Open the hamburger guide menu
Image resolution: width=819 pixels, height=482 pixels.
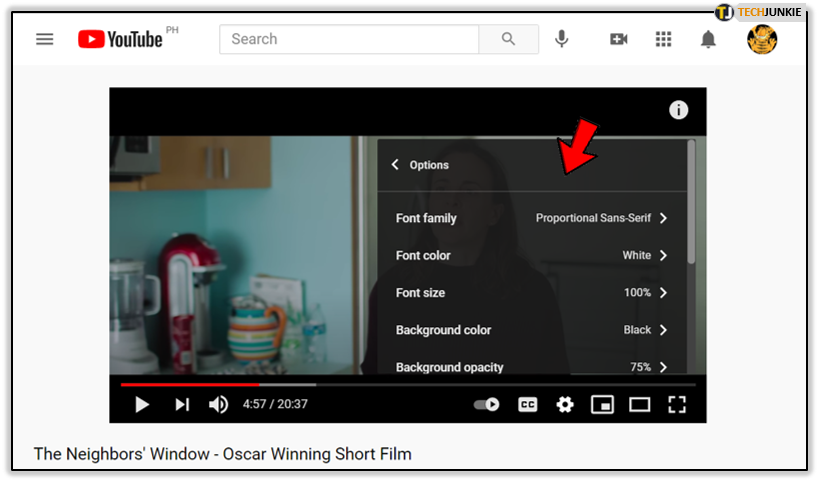44,39
